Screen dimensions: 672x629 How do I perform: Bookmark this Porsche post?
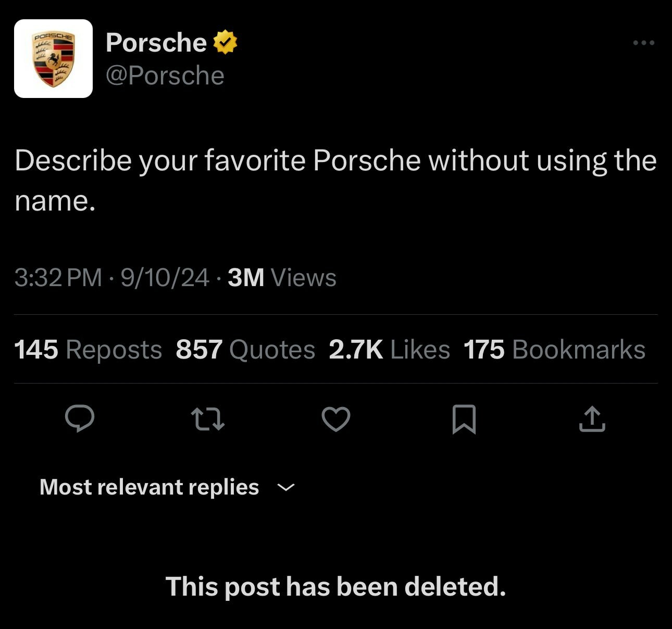pos(464,419)
